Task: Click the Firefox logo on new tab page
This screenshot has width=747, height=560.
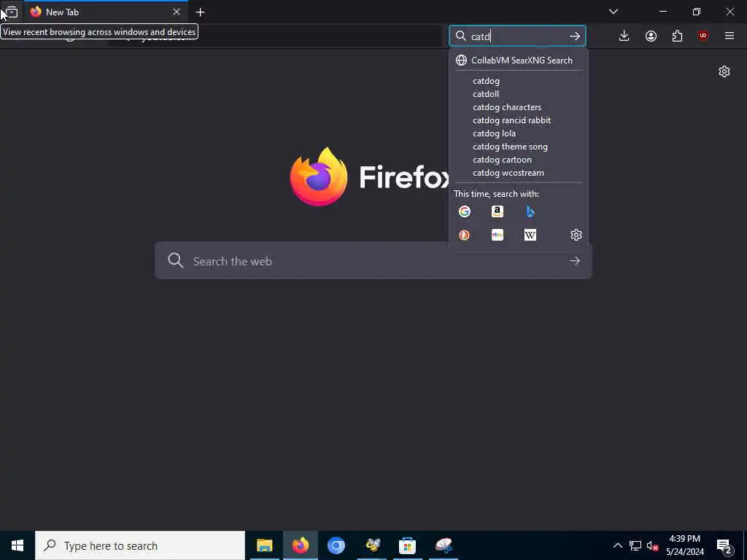Action: pos(318,176)
